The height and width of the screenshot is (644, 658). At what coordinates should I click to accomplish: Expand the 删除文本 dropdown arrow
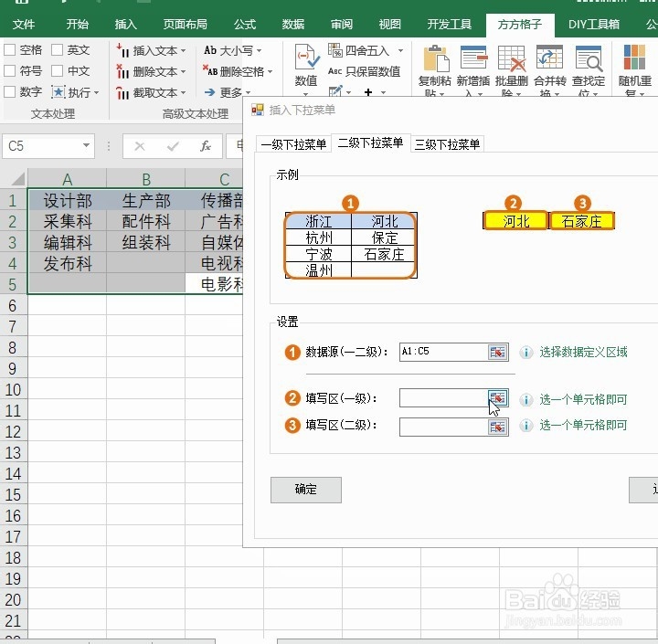coord(183,72)
